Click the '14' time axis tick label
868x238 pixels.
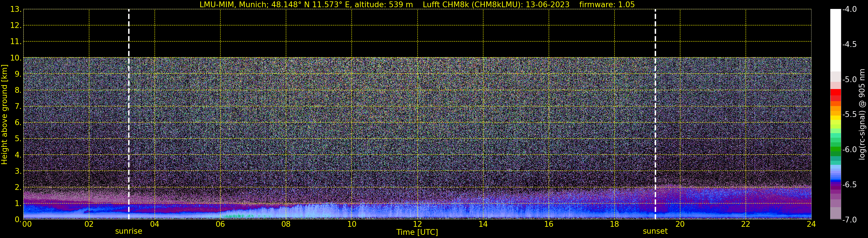click(483, 224)
